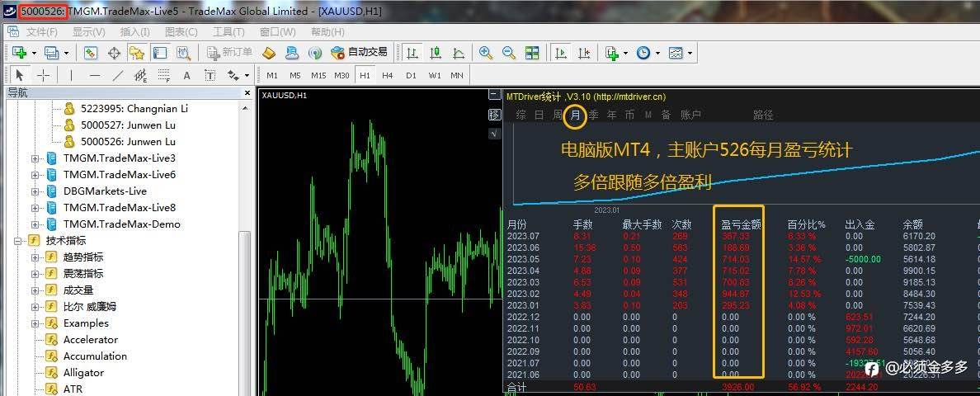The image size is (980, 396).
Task: Select the crosshair tool
Action: point(43,76)
